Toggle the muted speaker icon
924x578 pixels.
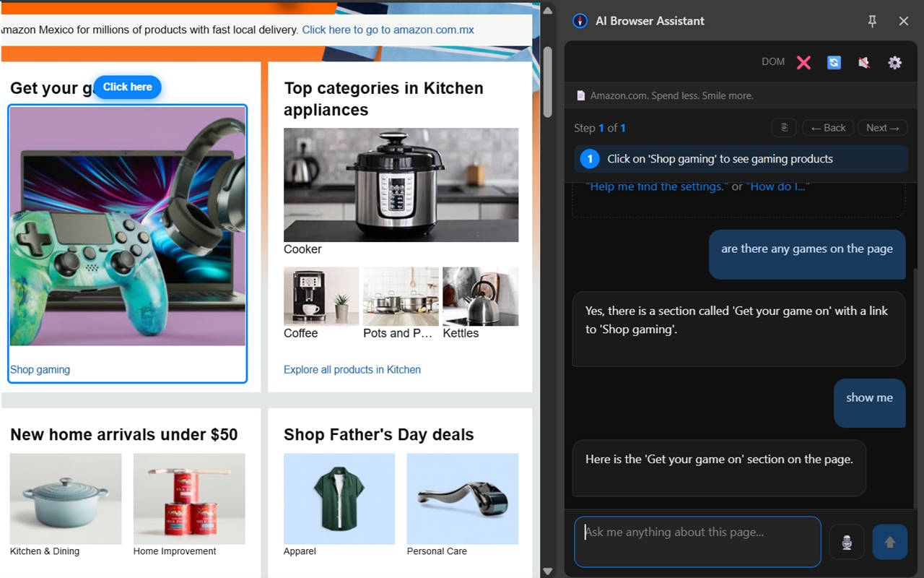point(864,62)
